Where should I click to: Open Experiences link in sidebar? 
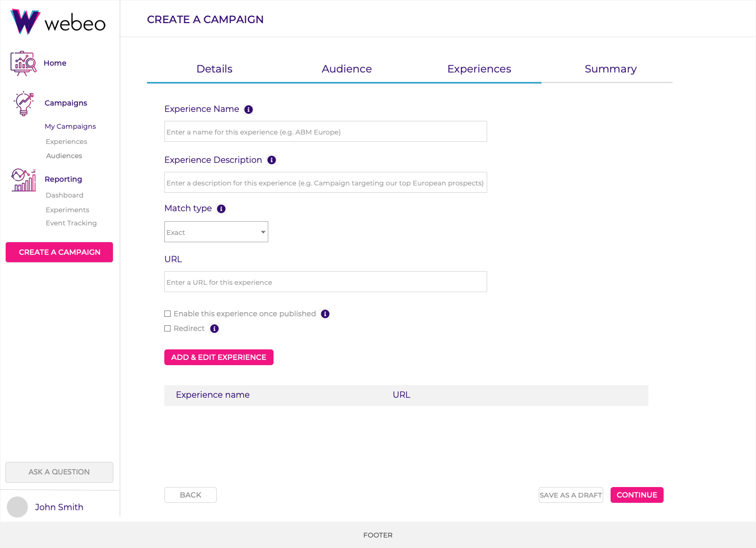(x=67, y=142)
